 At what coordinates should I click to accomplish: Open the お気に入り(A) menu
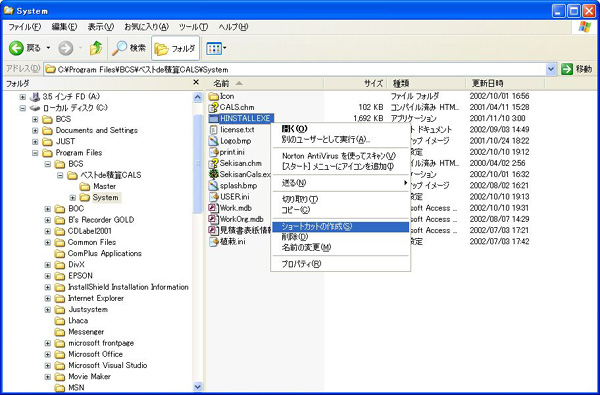(146, 27)
